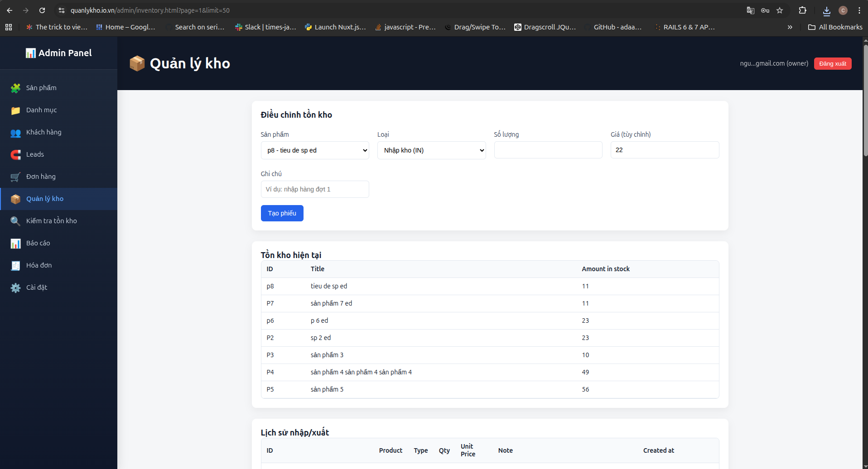
Task: Show hidden bookmarks with the chevron
Action: (x=790, y=27)
